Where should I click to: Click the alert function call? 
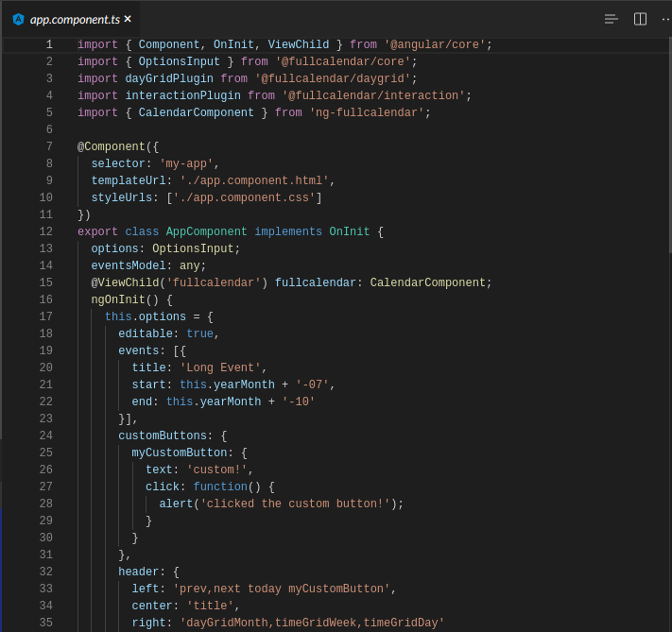(x=176, y=504)
